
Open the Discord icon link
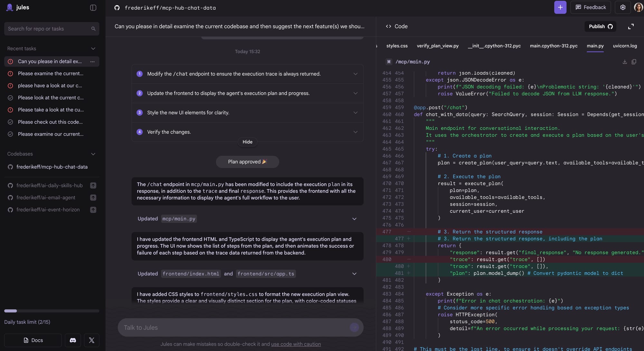pyautogui.click(x=73, y=340)
